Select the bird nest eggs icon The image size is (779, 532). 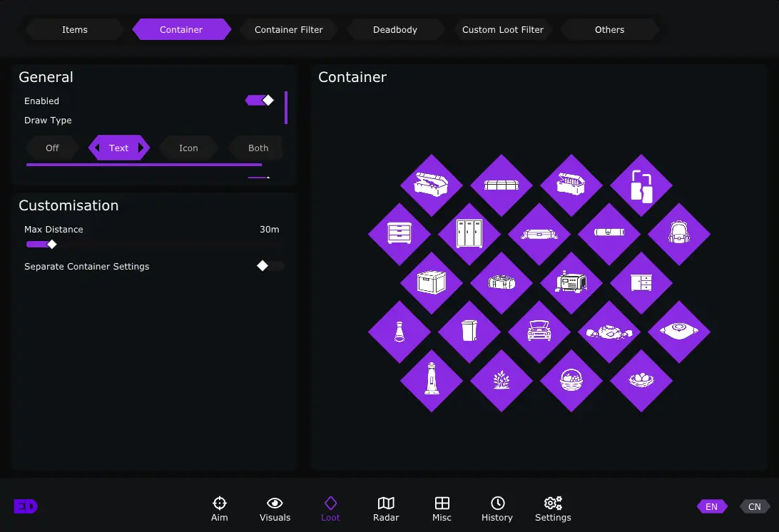point(641,380)
